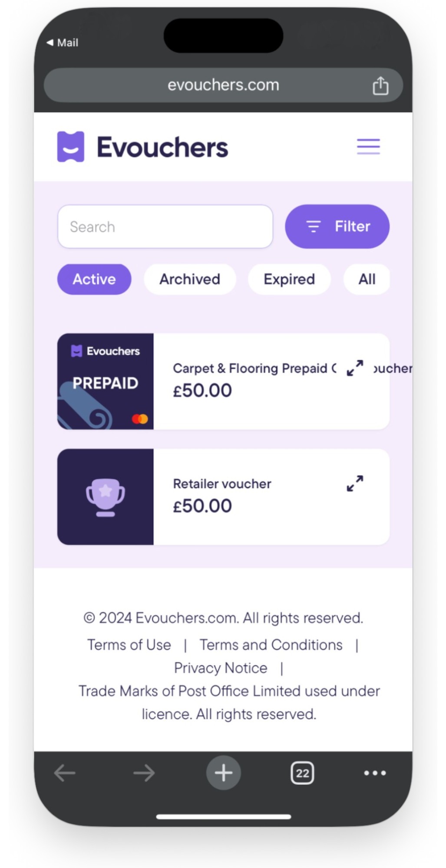
Task: Open the browser more options menu
Action: (x=375, y=773)
